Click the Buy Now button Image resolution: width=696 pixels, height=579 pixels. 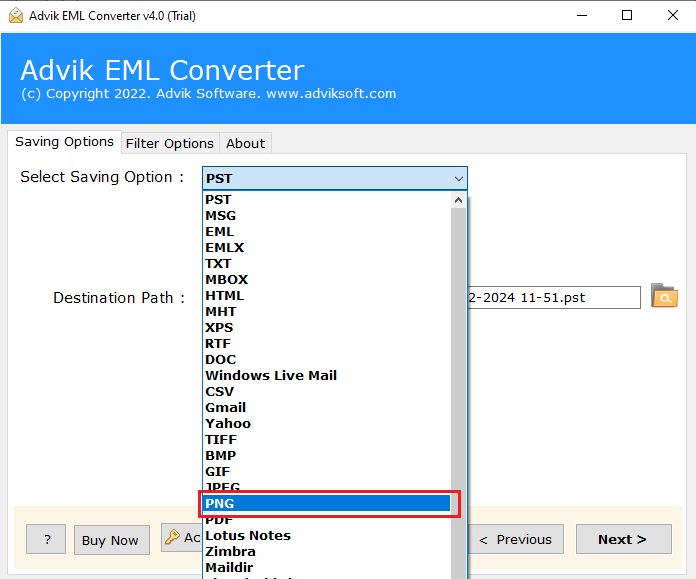(x=111, y=540)
